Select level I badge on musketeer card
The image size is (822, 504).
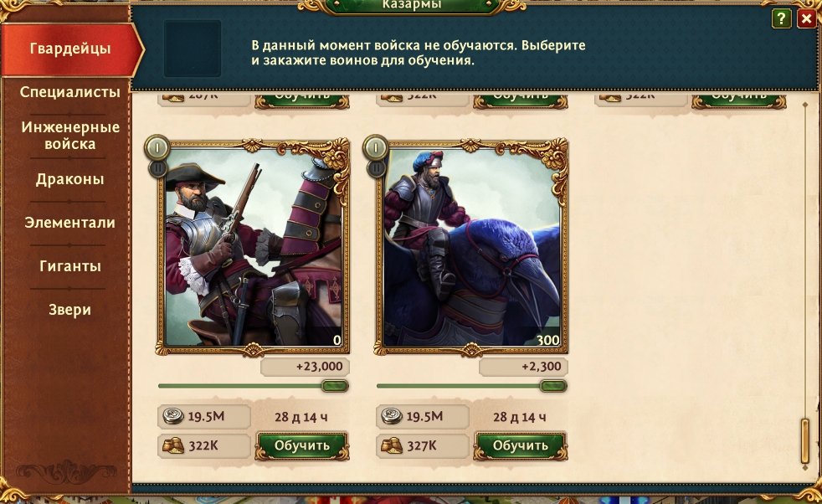(157, 147)
